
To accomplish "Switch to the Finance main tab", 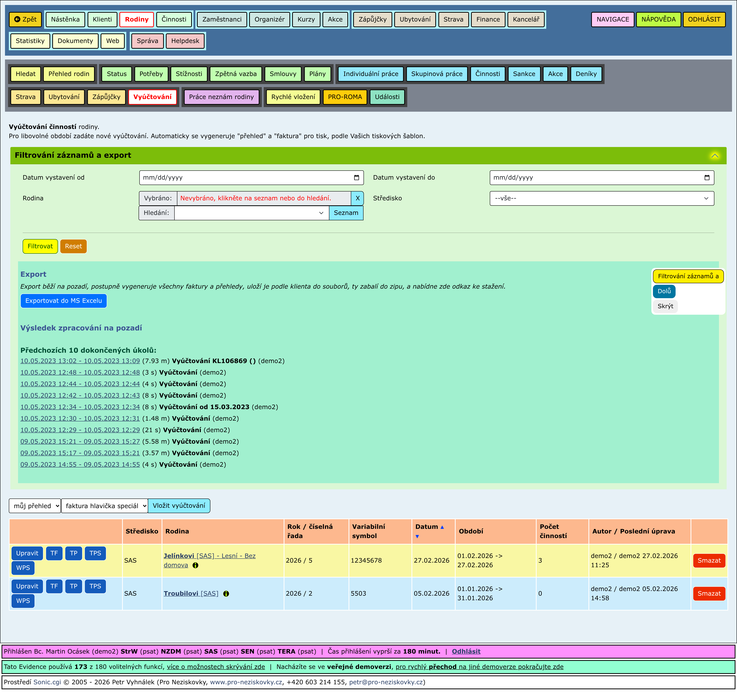I will (488, 19).
